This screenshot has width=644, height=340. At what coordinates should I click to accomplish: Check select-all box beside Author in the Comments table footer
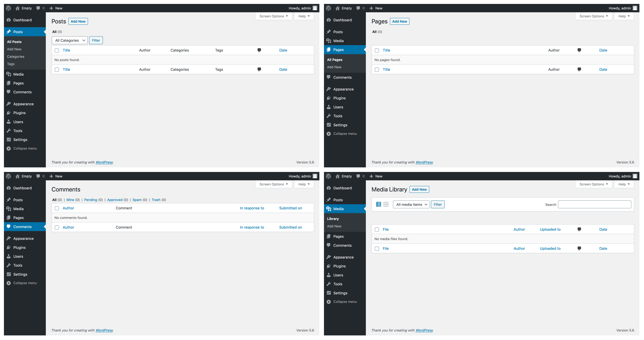point(57,227)
